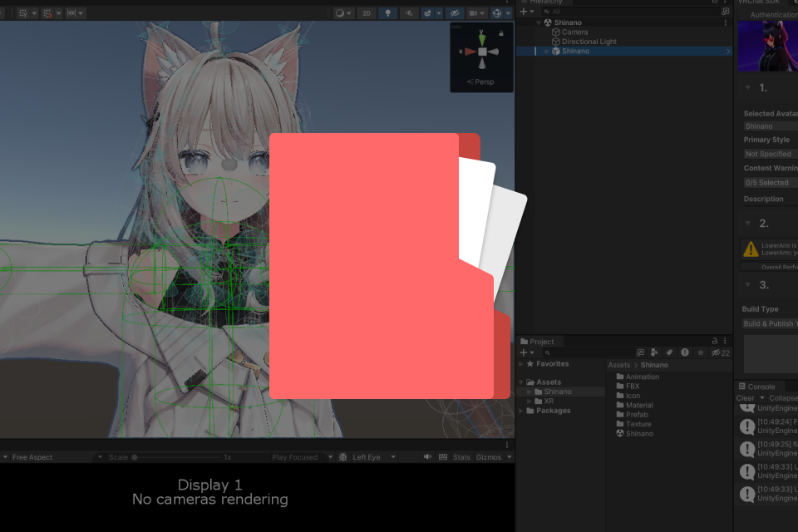Open Shinano scene kebab options menu
Screen dimensions: 798x532
pos(725,22)
